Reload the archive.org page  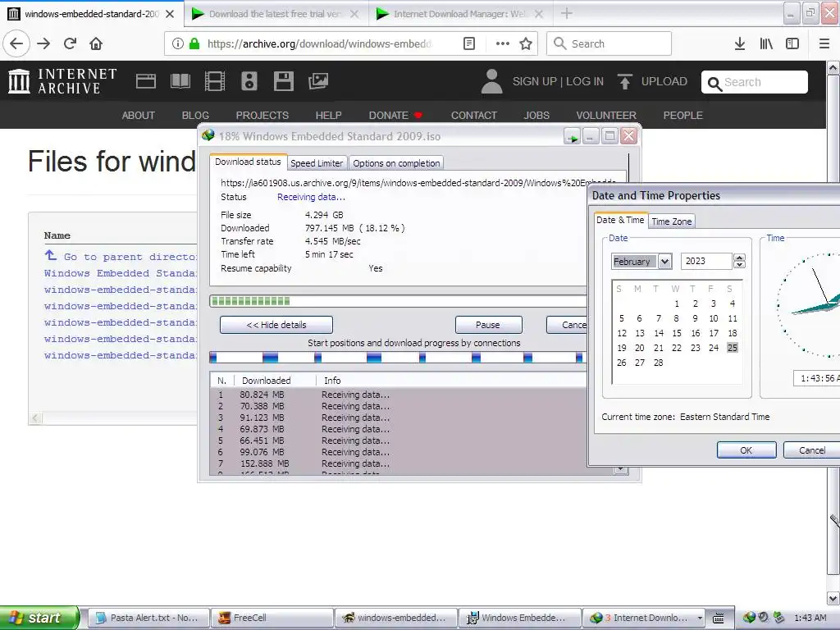click(x=71, y=43)
